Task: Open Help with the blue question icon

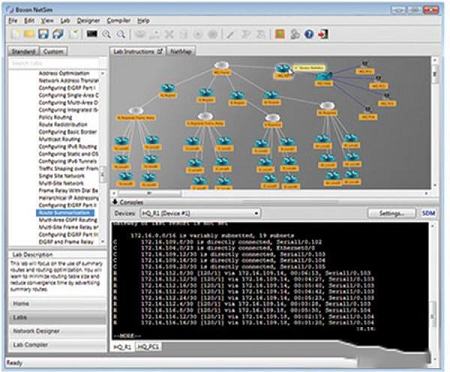Action: [x=309, y=34]
